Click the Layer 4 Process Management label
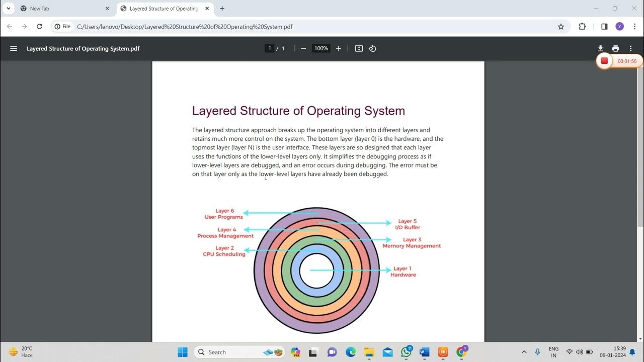 pyautogui.click(x=225, y=233)
